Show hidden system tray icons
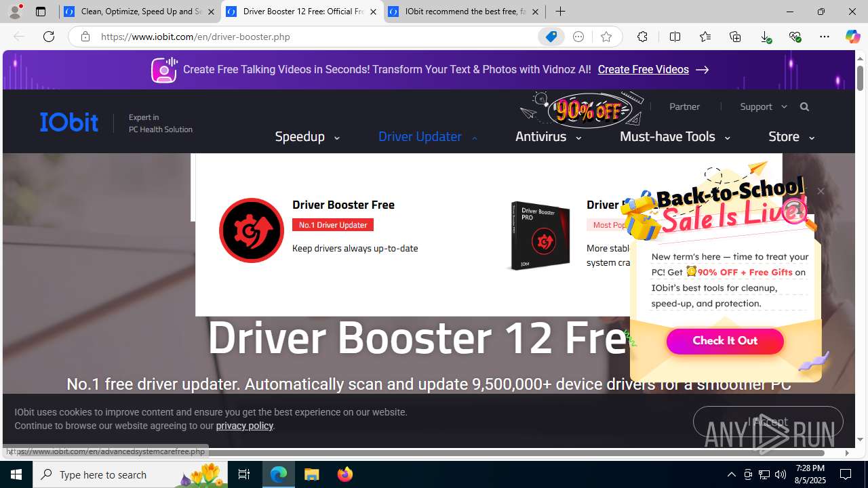The image size is (868, 488). click(731, 474)
